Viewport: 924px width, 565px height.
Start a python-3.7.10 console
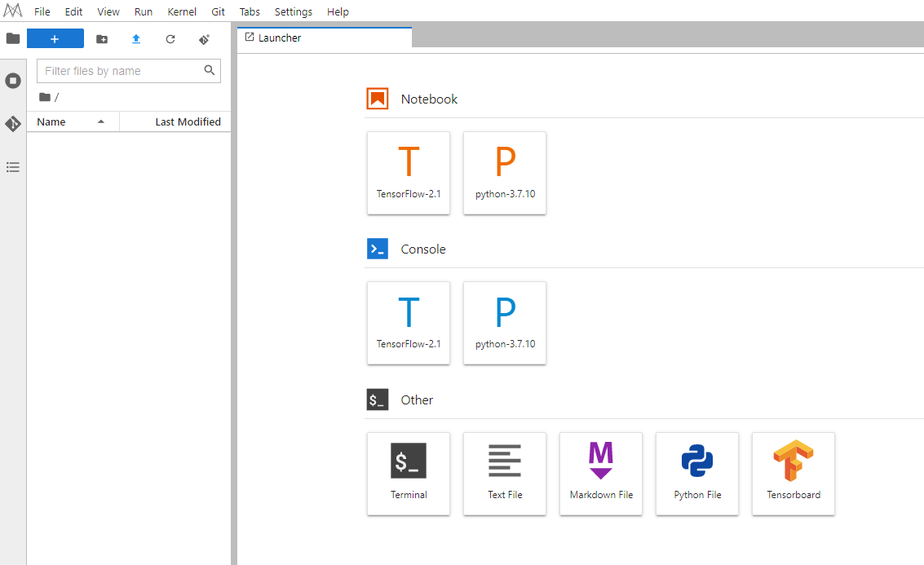click(505, 323)
